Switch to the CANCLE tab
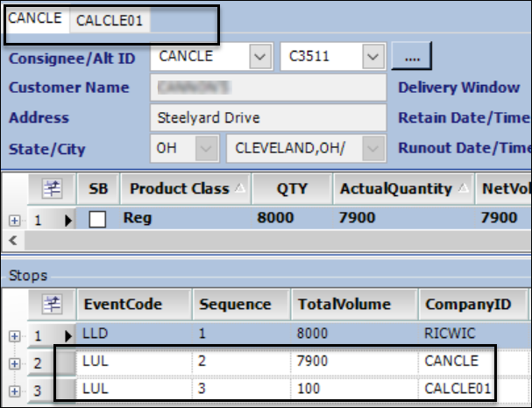The width and height of the screenshot is (532, 408). [x=35, y=19]
